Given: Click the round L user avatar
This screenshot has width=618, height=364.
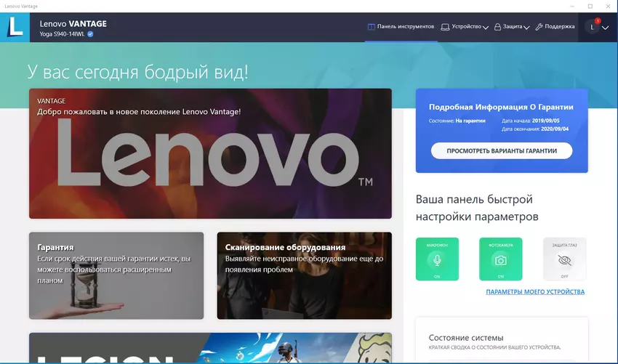Looking at the screenshot, I should point(593,27).
